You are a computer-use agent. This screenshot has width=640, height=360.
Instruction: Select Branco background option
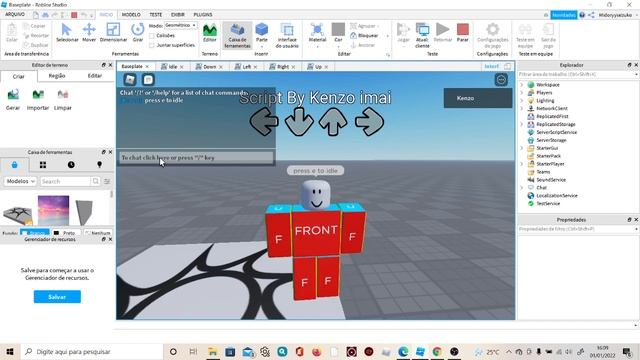[x=35, y=233]
